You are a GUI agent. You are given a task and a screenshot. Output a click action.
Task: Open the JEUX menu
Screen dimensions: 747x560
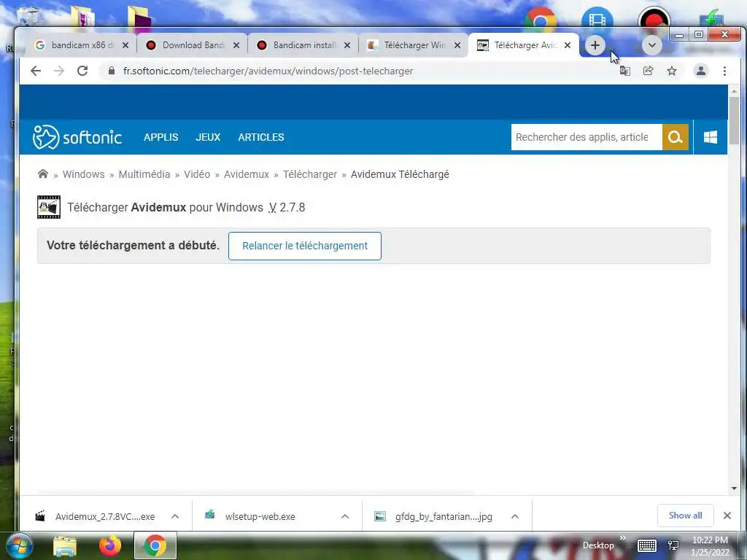[x=208, y=137]
